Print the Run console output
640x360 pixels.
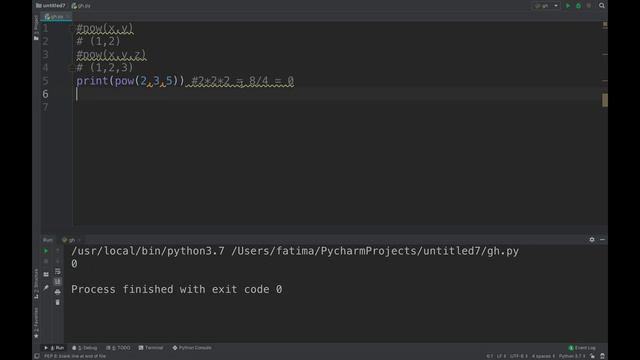click(x=58, y=292)
